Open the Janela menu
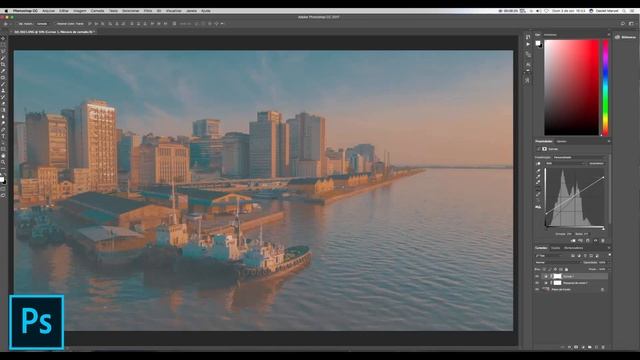 (191, 11)
